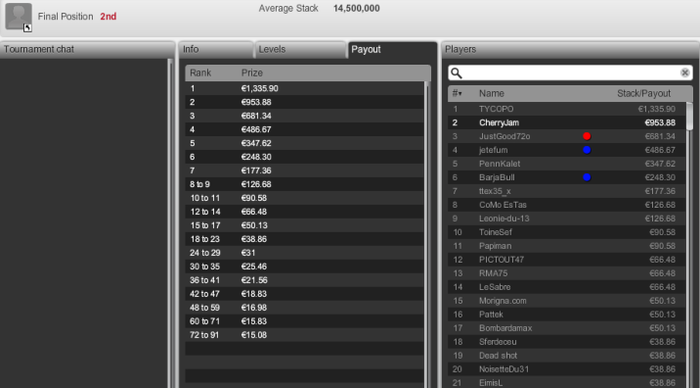Select player Papiman
This screenshot has height=388, width=700.
(567, 246)
